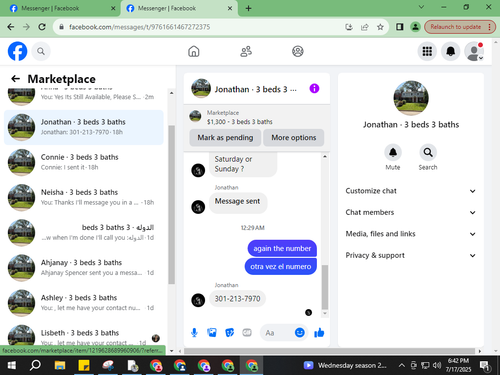The width and height of the screenshot is (500, 375).
Task: Send a voice clip microphone icon
Action: pos(194,332)
